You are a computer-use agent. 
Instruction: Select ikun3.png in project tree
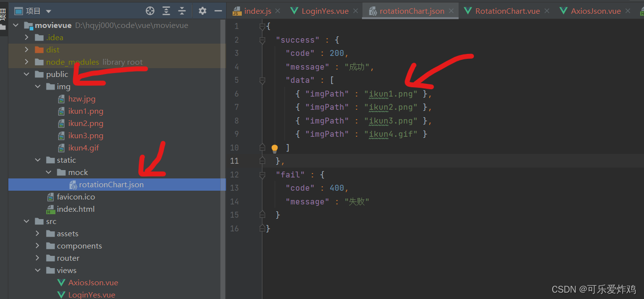85,136
